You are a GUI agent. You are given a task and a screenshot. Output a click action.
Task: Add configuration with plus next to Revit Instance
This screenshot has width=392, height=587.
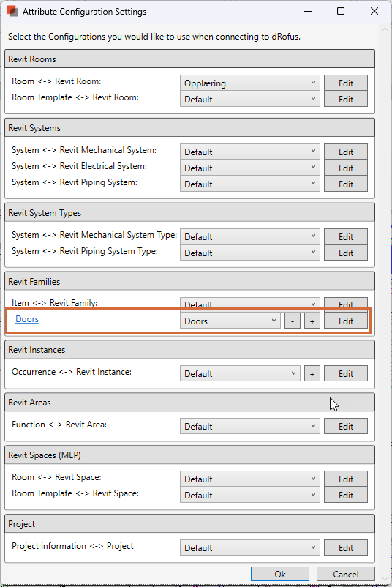pos(312,373)
